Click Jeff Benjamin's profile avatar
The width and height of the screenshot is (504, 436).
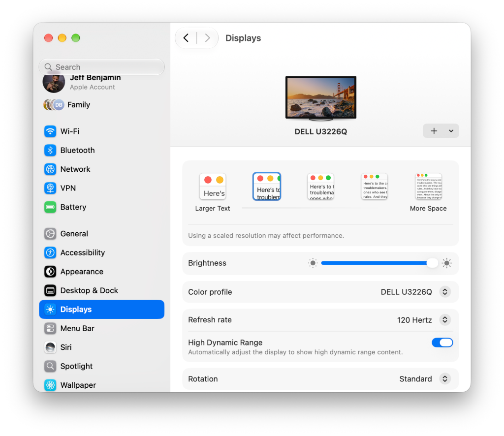[x=54, y=83]
